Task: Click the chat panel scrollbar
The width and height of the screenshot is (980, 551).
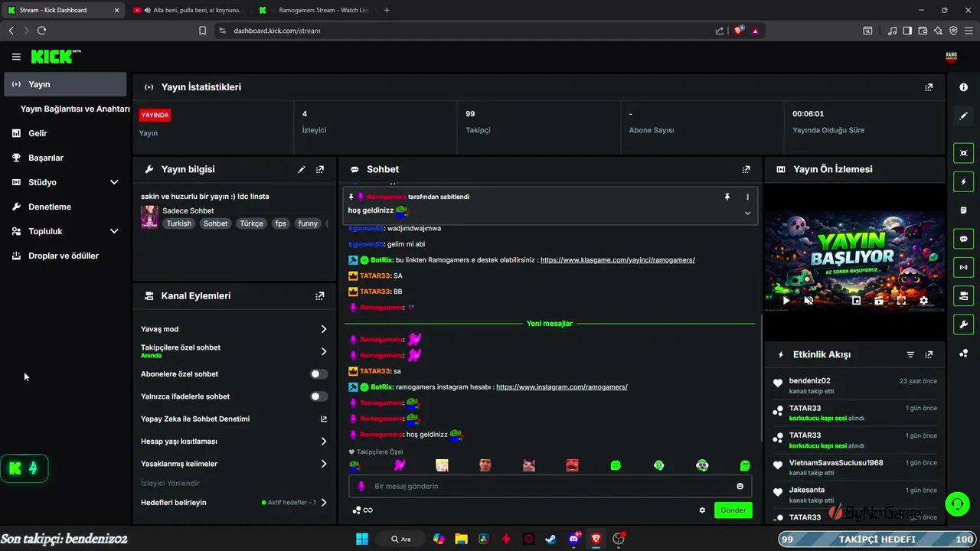Action: point(761,379)
